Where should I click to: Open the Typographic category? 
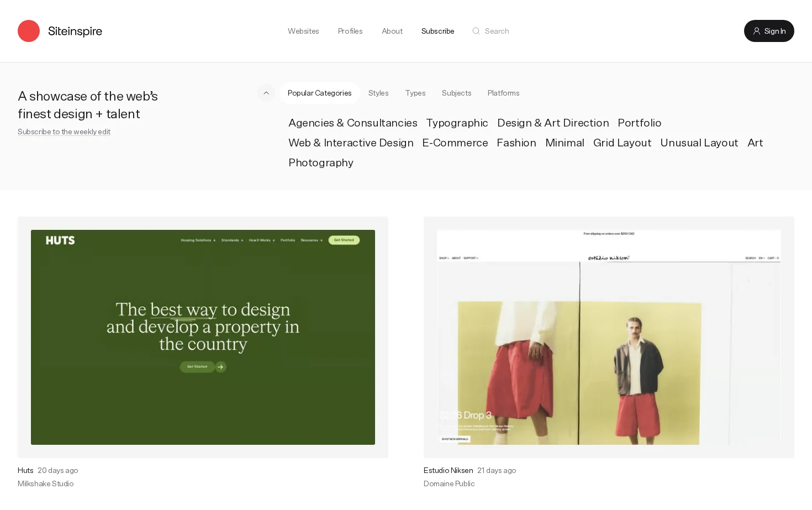tap(457, 123)
